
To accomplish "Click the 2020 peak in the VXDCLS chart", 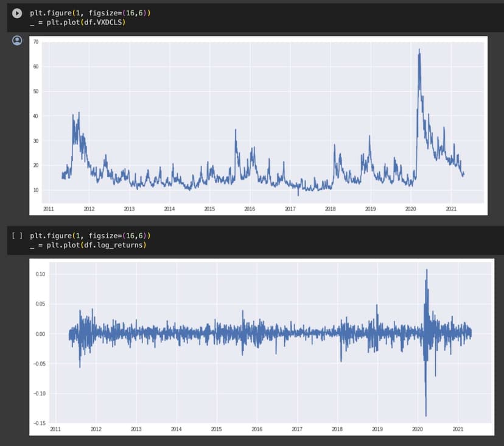I will point(419,51).
